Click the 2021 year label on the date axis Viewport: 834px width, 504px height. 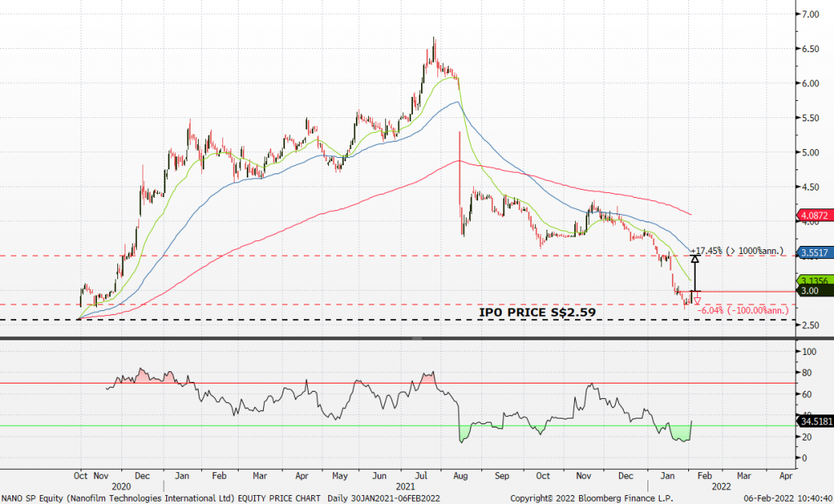click(406, 486)
